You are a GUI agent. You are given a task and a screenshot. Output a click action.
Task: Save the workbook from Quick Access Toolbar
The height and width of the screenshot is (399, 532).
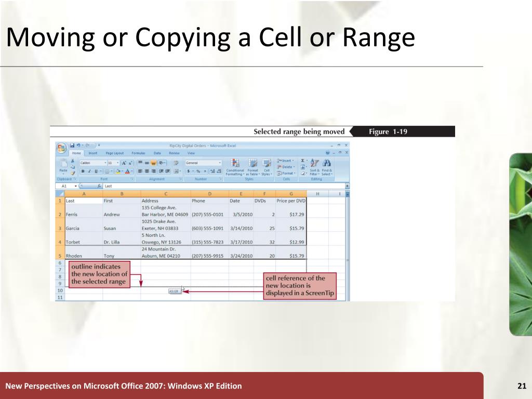tap(72, 145)
